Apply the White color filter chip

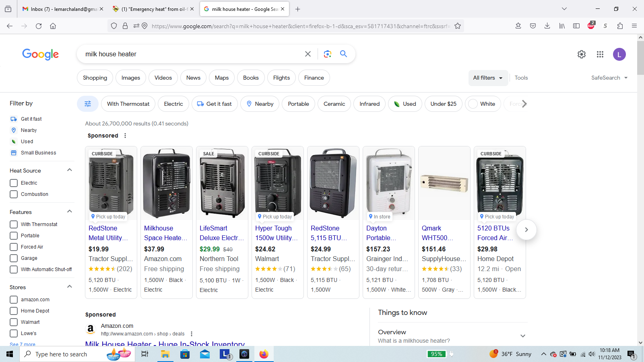[483, 104]
